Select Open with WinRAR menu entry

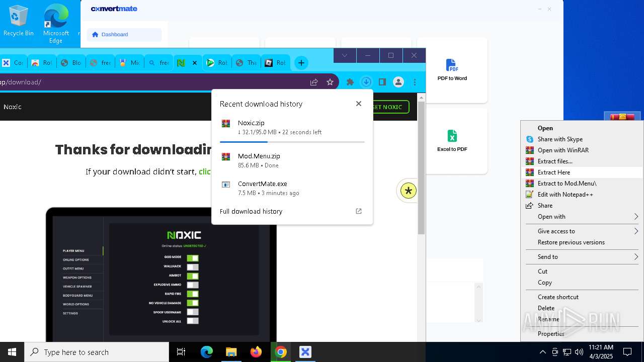582,150
